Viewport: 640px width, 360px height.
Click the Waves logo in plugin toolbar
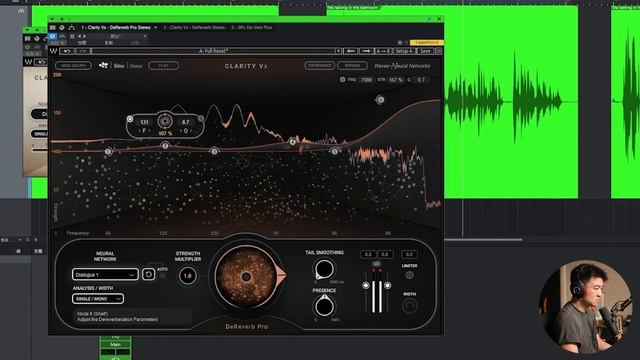pyautogui.click(x=53, y=51)
